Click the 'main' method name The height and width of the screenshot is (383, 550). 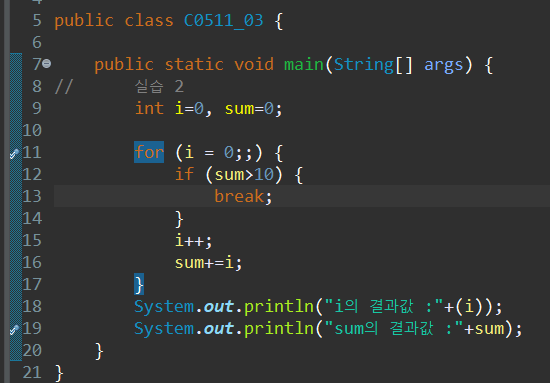304,65
